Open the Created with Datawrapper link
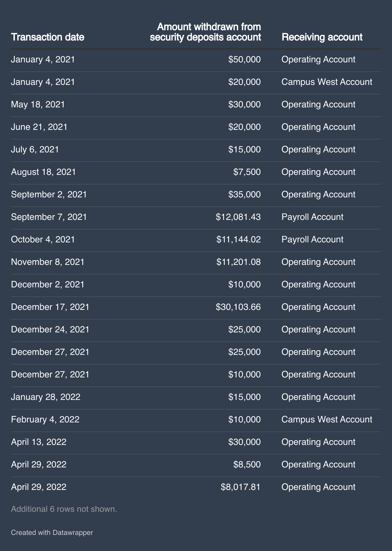This screenshot has height=551, width=392. click(x=52, y=532)
